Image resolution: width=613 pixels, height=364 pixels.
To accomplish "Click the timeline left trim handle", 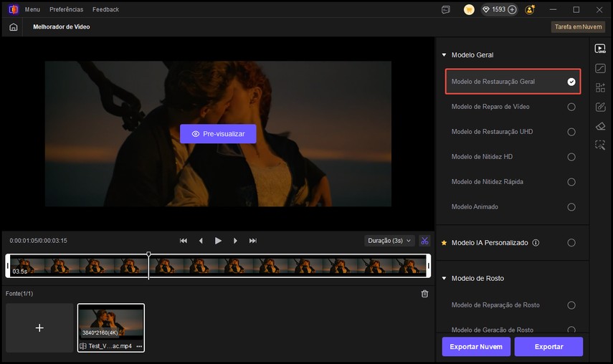I will pos(8,266).
